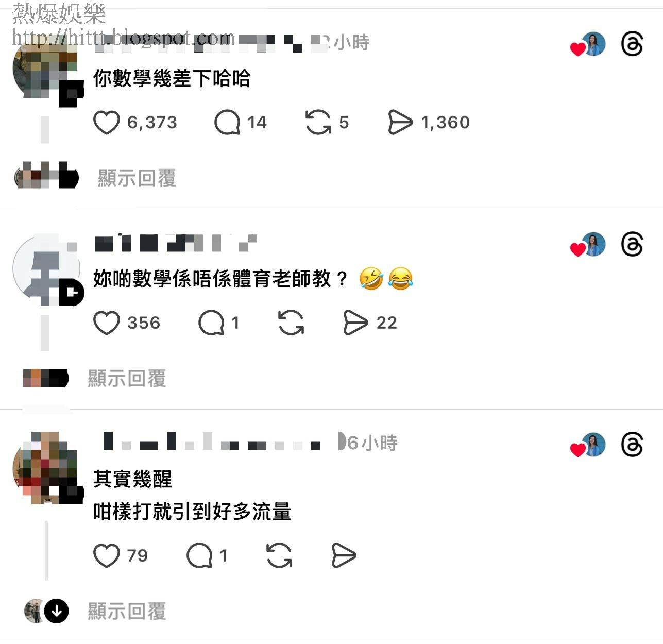
Task: Open the hittt.blogspot.com watermark link
Action: (123, 38)
